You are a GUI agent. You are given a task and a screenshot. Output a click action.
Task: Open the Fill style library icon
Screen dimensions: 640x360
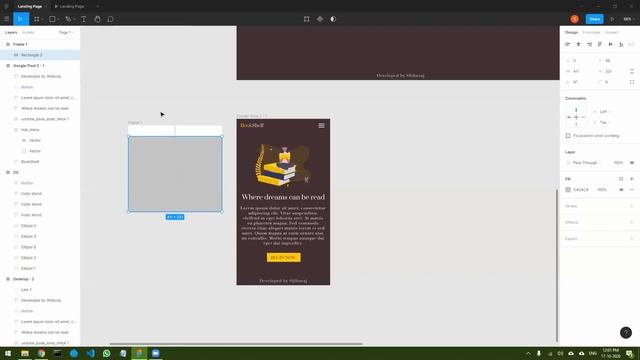pyautogui.click(x=621, y=179)
